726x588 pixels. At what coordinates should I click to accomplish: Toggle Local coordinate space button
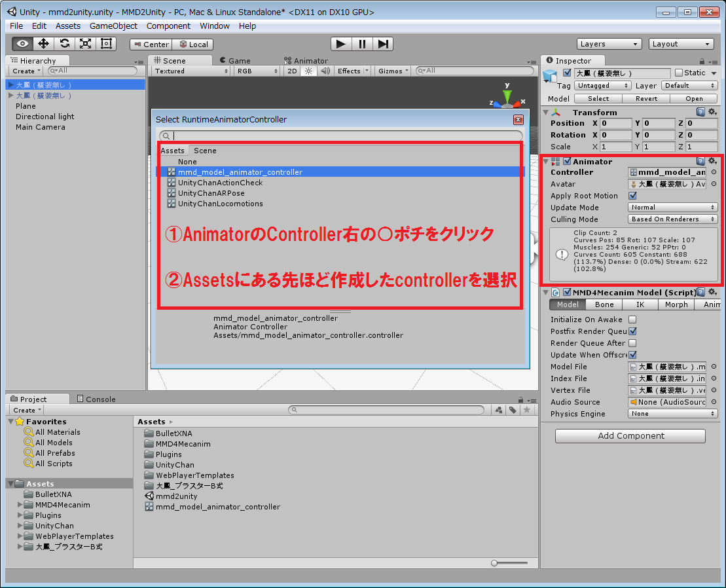[192, 45]
